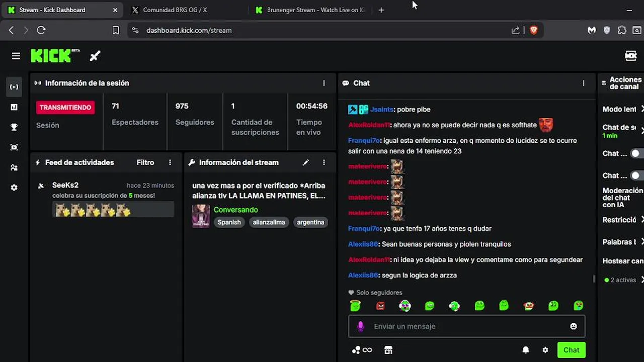Click the browser bookmark icon

[x=115, y=30]
